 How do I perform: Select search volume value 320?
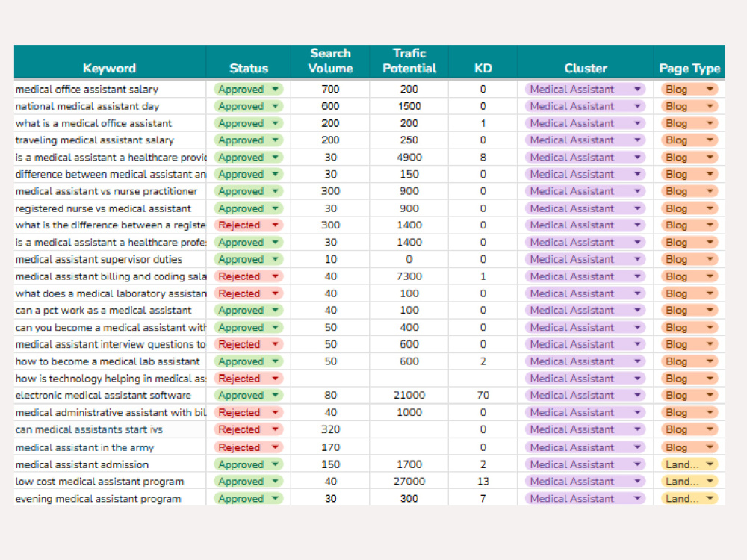click(x=330, y=429)
